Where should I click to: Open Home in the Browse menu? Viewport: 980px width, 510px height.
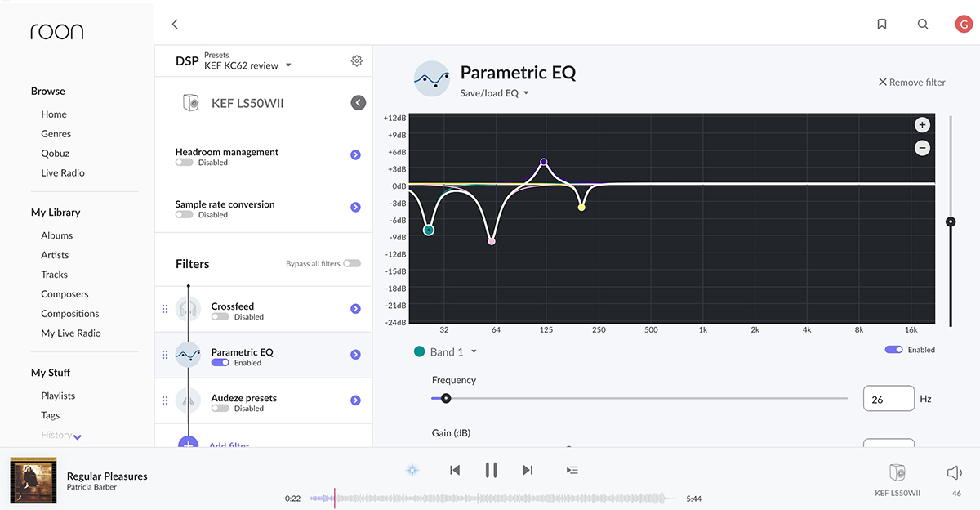54,114
